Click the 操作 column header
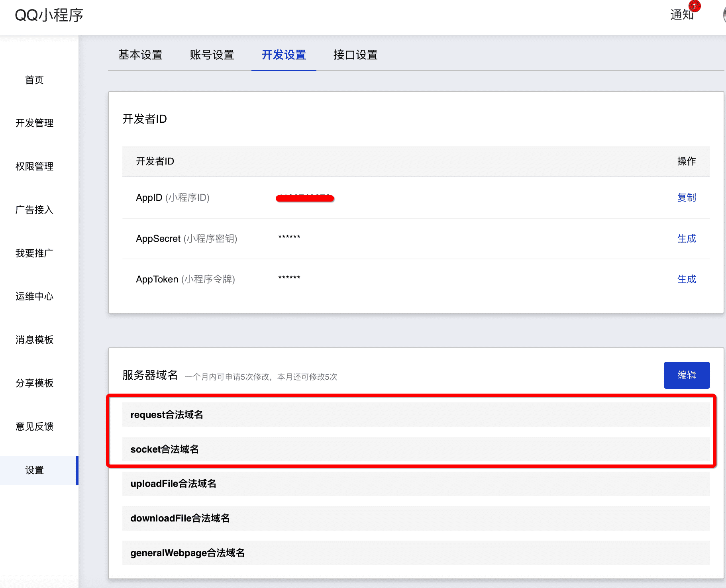 687,161
